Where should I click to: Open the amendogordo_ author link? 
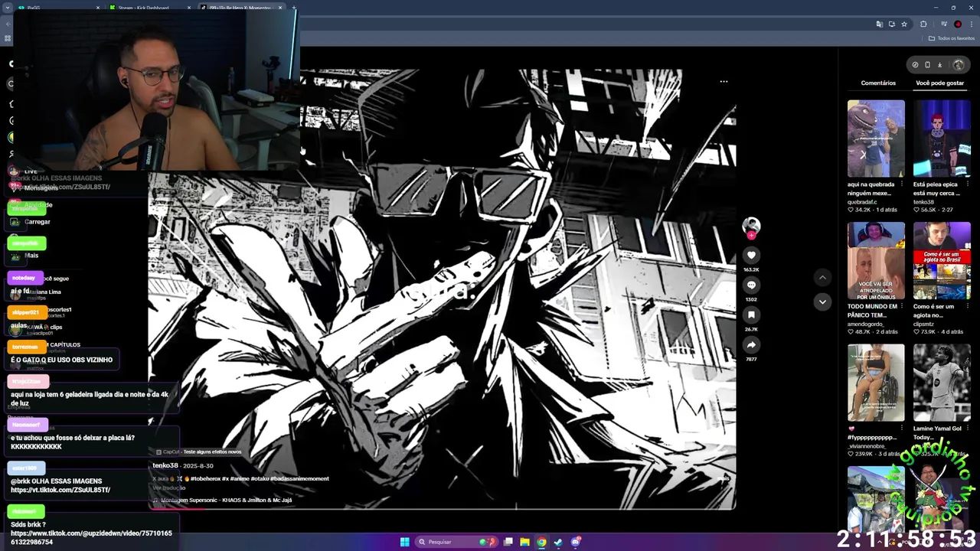tap(866, 324)
